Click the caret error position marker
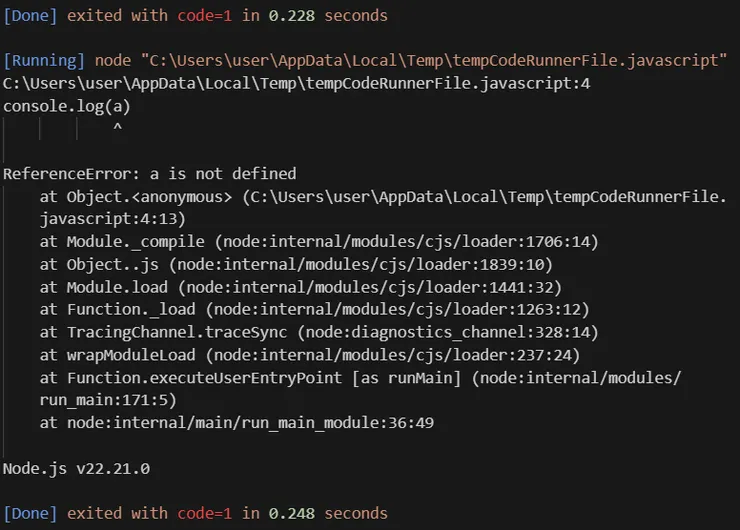Viewport: 740px width, 530px height. point(117,128)
